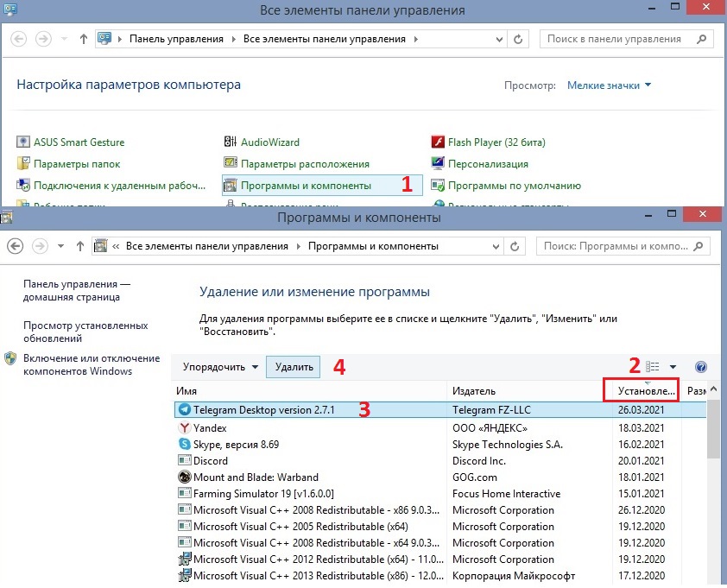Select Telegram Desktop version 2.7.1 row

[x=440, y=409]
